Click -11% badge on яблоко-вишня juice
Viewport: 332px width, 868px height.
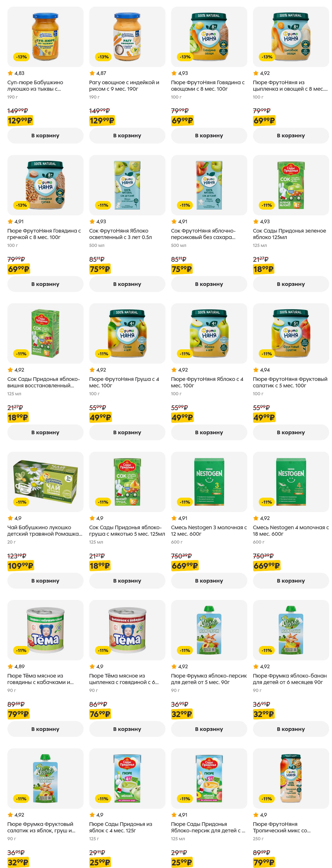coord(21,353)
